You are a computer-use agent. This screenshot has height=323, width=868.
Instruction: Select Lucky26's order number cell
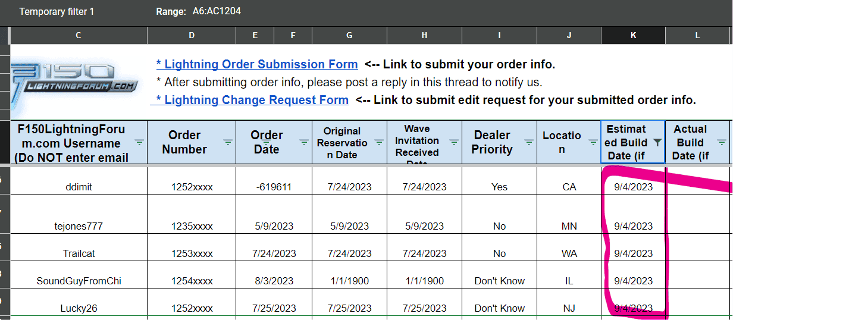[192, 308]
